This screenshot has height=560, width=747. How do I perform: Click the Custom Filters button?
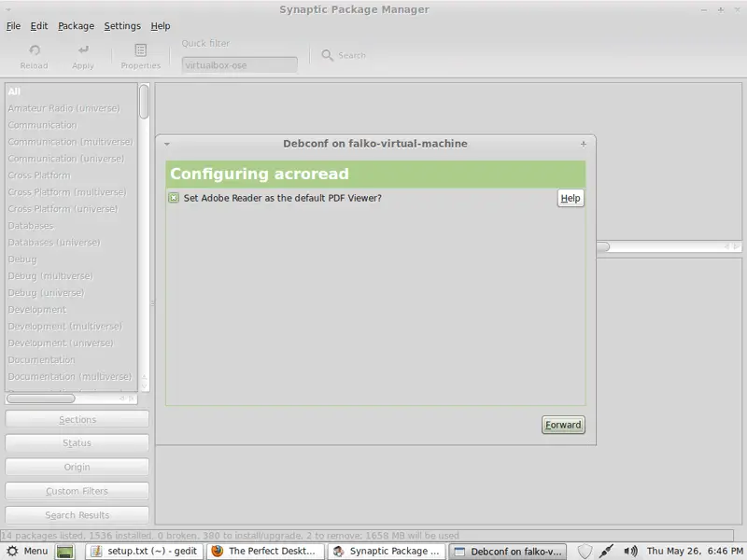pyautogui.click(x=78, y=491)
